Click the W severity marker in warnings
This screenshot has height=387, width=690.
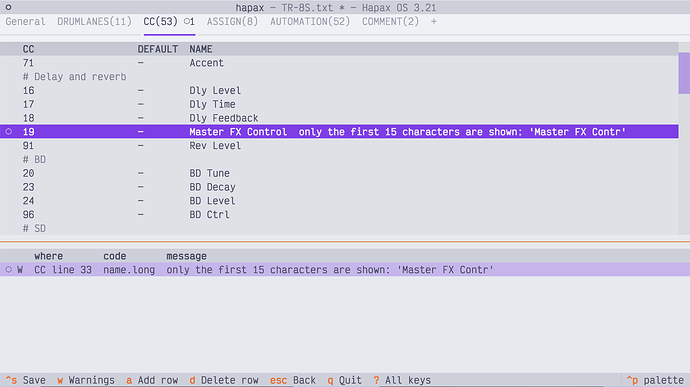tap(20, 269)
